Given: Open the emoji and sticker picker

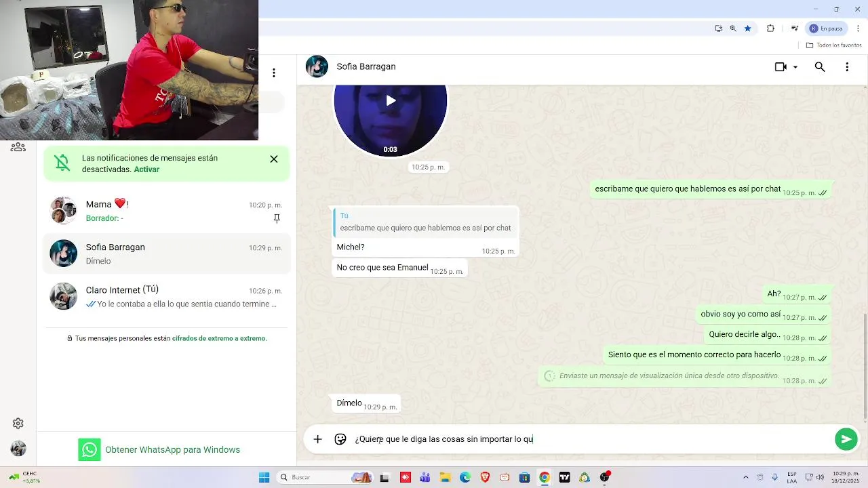Looking at the screenshot, I should point(340,439).
